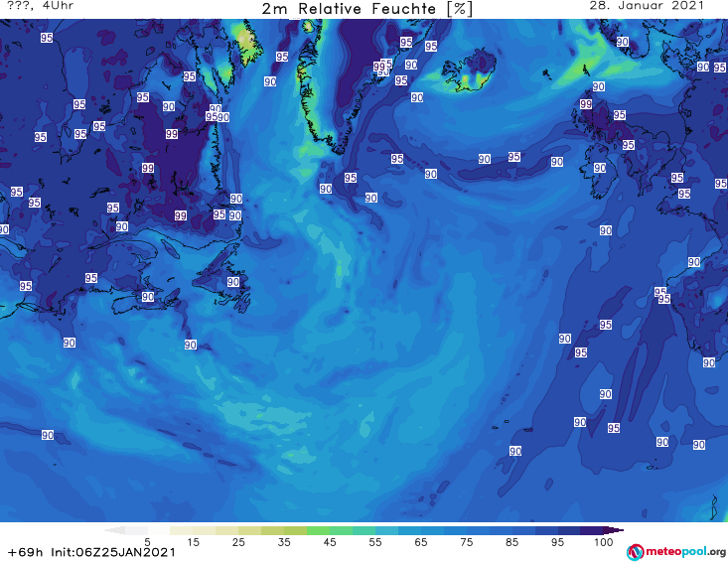The height and width of the screenshot is (562, 728).
Task: Click the '+69h' forecast hour text
Action: pyautogui.click(x=26, y=552)
